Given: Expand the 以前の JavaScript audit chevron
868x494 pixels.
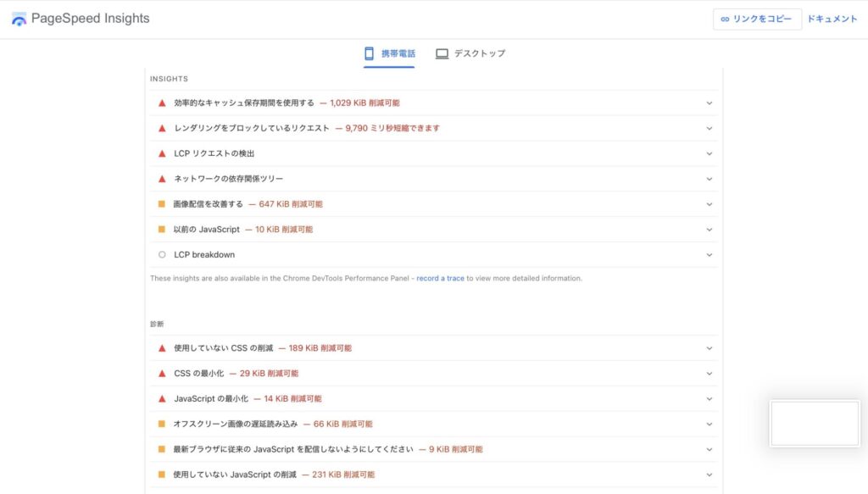Looking at the screenshot, I should click(709, 230).
